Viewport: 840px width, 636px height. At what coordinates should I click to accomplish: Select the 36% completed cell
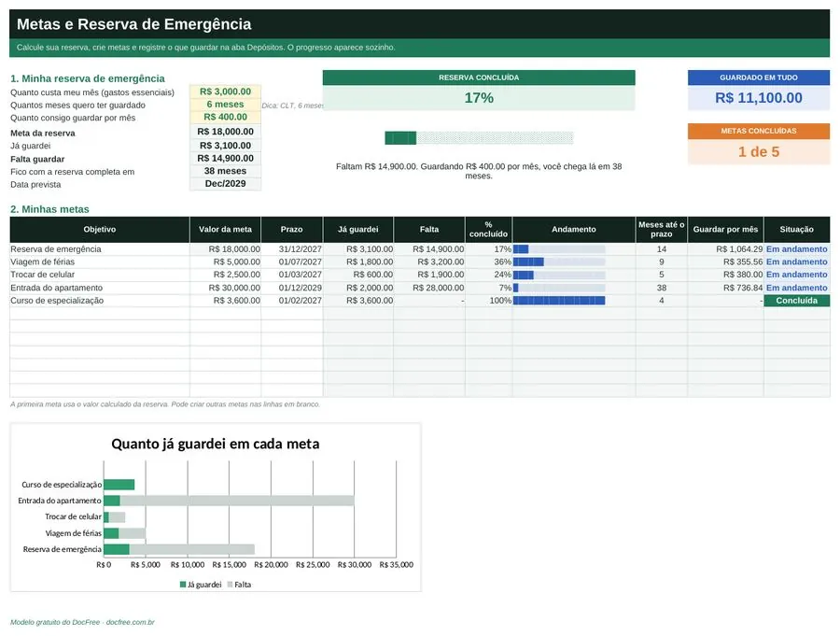(488, 261)
